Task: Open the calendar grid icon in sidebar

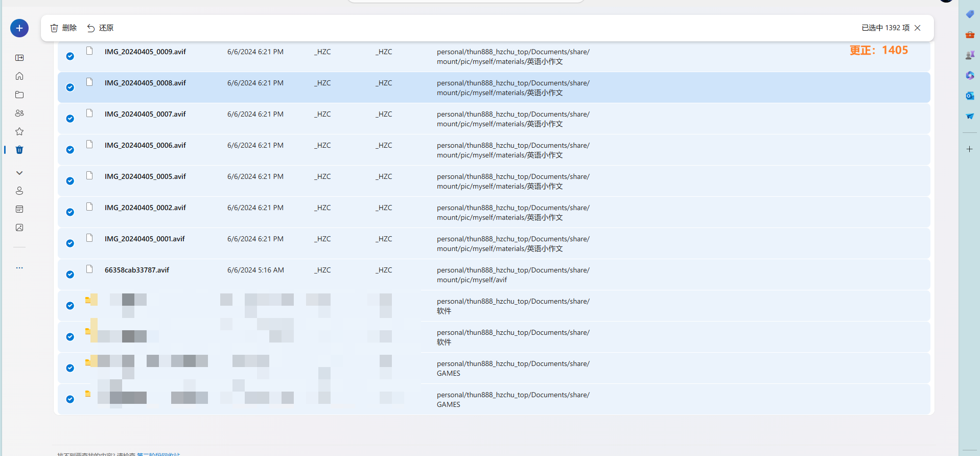Action: (19, 209)
